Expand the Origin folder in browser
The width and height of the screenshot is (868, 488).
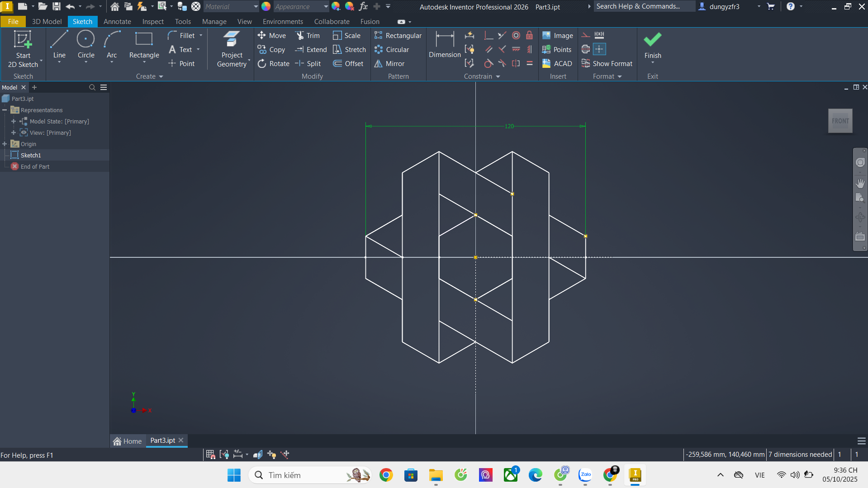5,144
